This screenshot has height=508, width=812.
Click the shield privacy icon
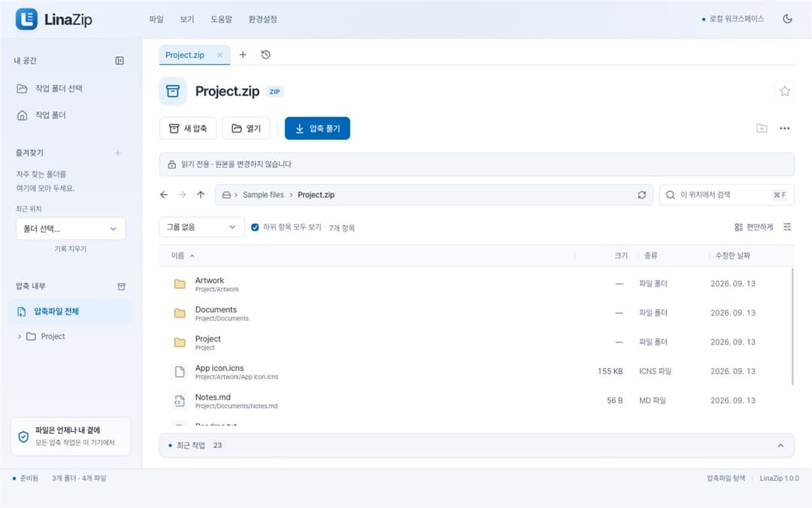pos(23,437)
